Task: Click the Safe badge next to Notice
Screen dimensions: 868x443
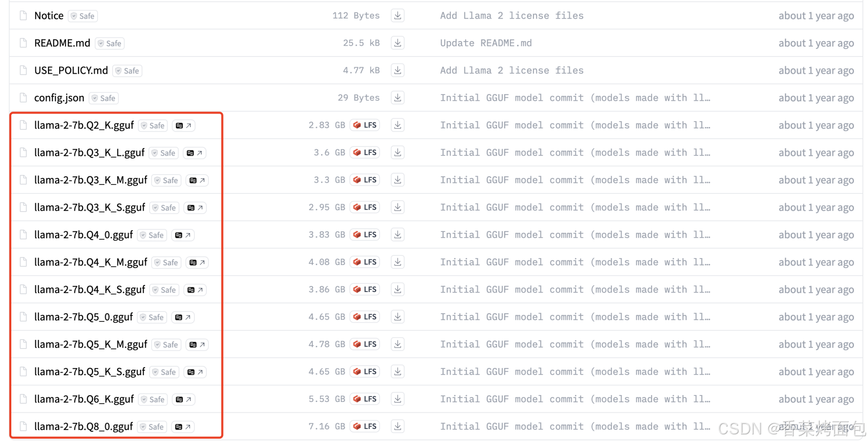Action: click(x=83, y=16)
